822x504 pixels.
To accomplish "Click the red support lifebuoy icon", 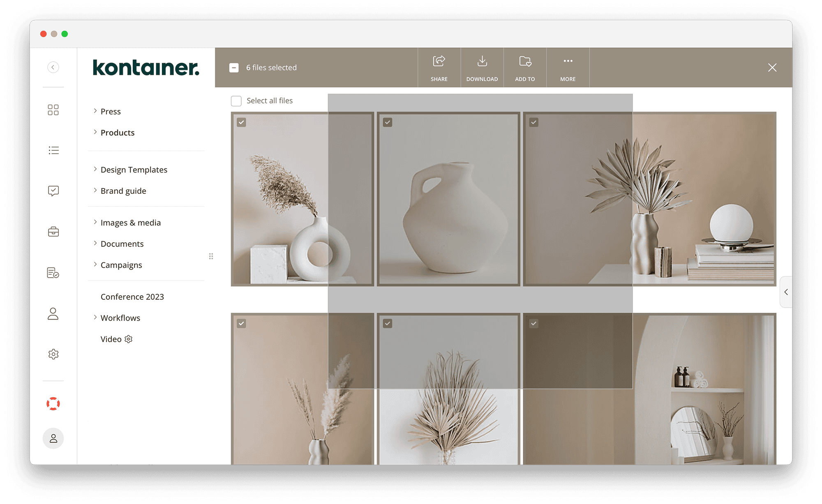I will tap(53, 403).
